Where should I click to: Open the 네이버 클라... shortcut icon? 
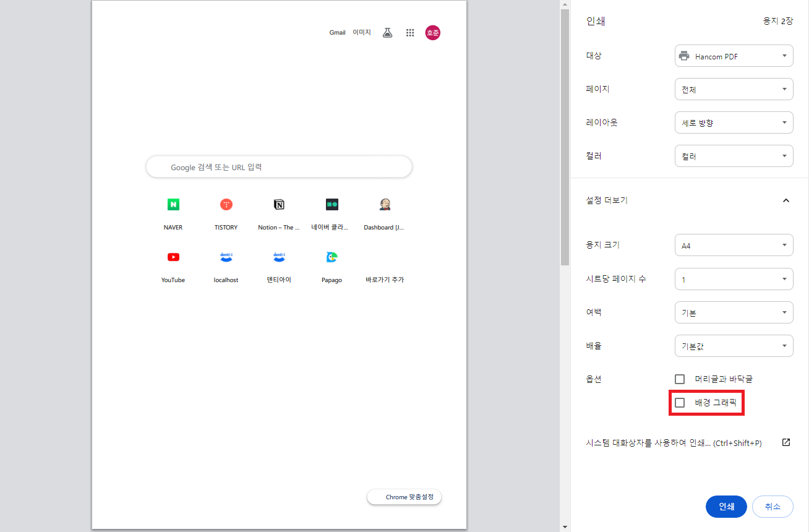click(332, 204)
